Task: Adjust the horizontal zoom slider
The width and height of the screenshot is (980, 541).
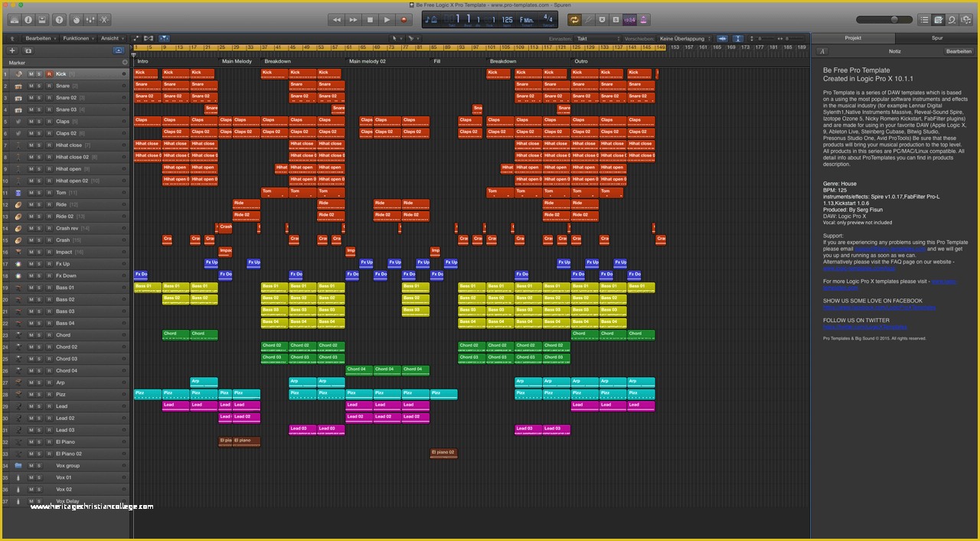Action: (791, 38)
